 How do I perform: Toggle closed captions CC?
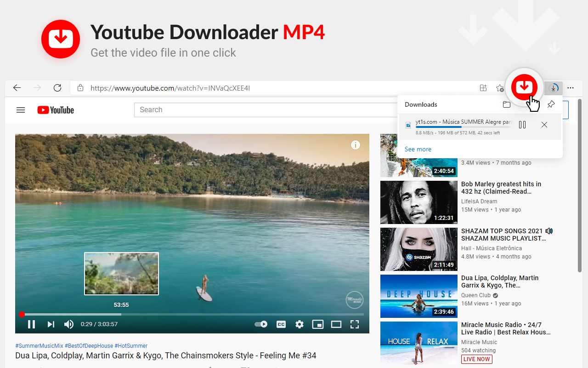pyautogui.click(x=281, y=324)
